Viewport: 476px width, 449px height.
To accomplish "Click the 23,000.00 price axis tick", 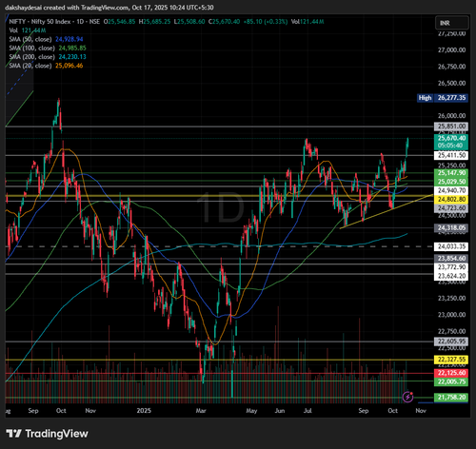I will pyautogui.click(x=451, y=315).
